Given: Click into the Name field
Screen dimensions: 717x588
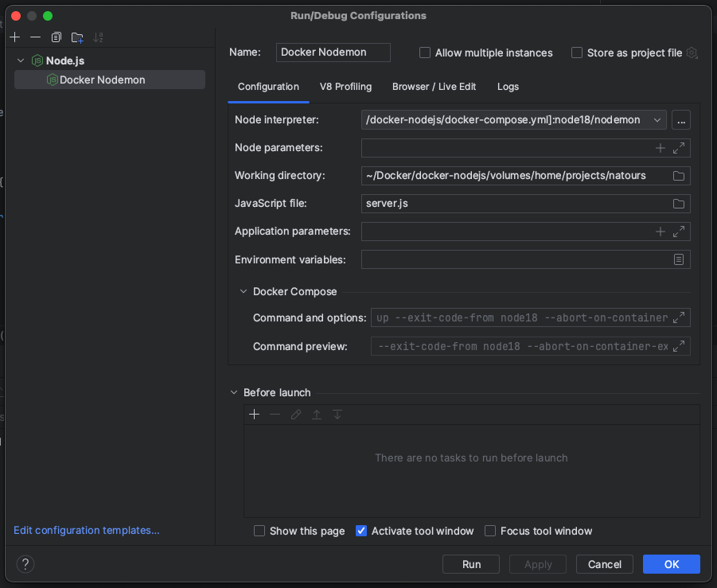Looking at the screenshot, I should coord(333,53).
